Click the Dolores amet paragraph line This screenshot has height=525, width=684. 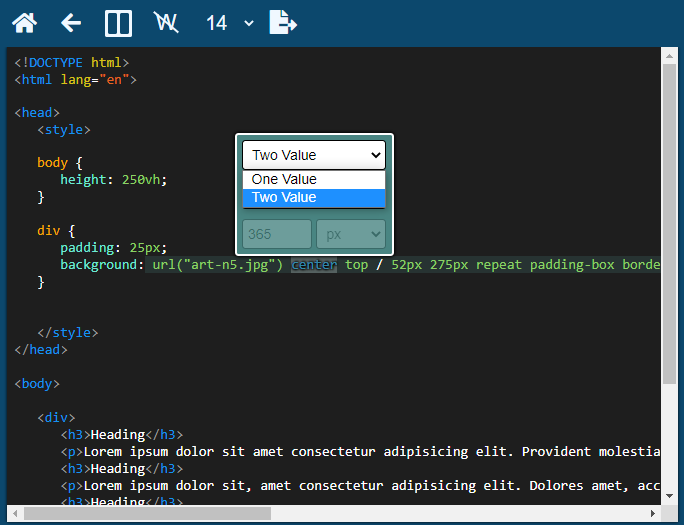tap(360, 486)
